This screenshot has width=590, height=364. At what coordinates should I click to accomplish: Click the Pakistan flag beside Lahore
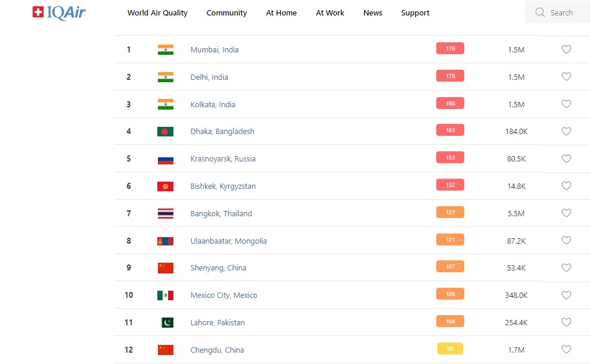tap(167, 323)
